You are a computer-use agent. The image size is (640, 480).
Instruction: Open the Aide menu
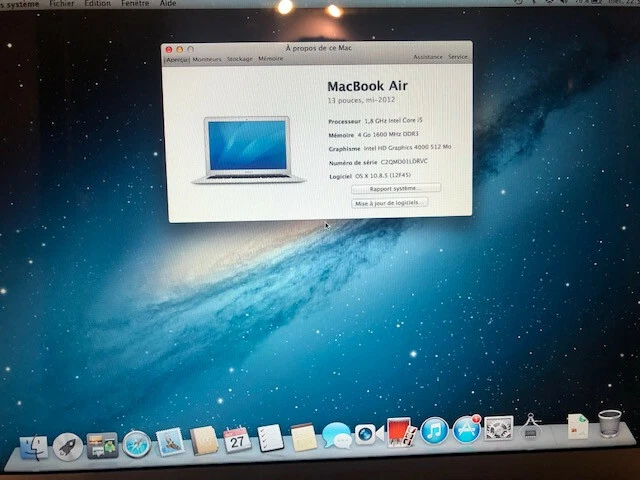(x=168, y=3)
